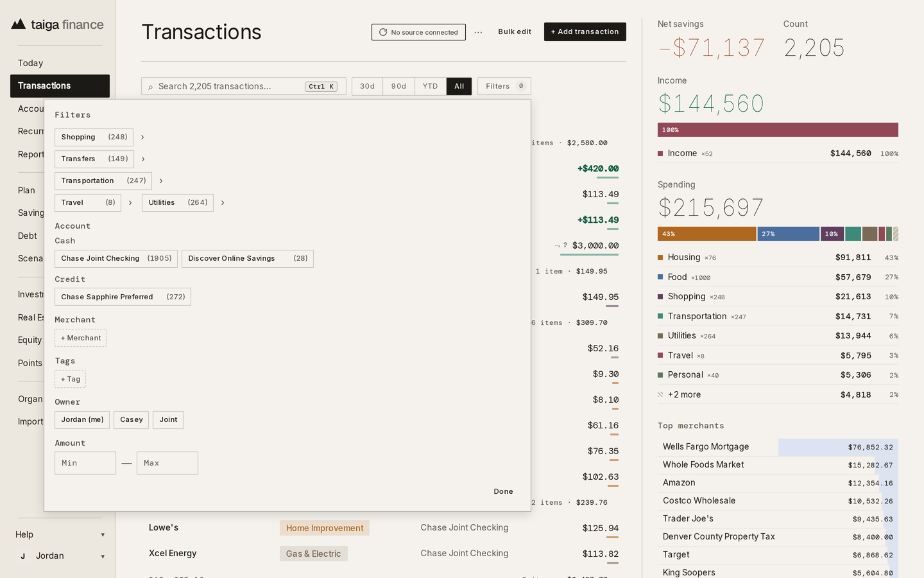The image size is (924, 578).
Task: Expand the Shopping category chevron
Action: point(142,137)
